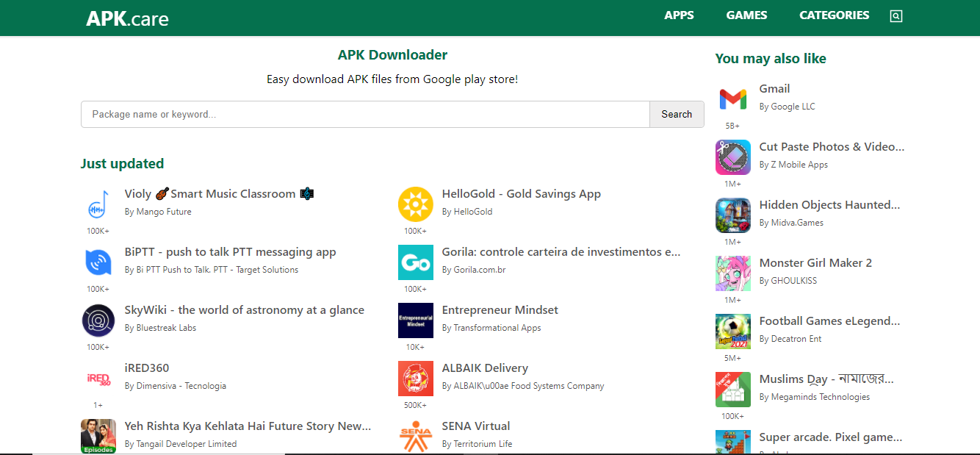
Task: Click the Entrepreneur Mindset app icon
Action: [416, 320]
